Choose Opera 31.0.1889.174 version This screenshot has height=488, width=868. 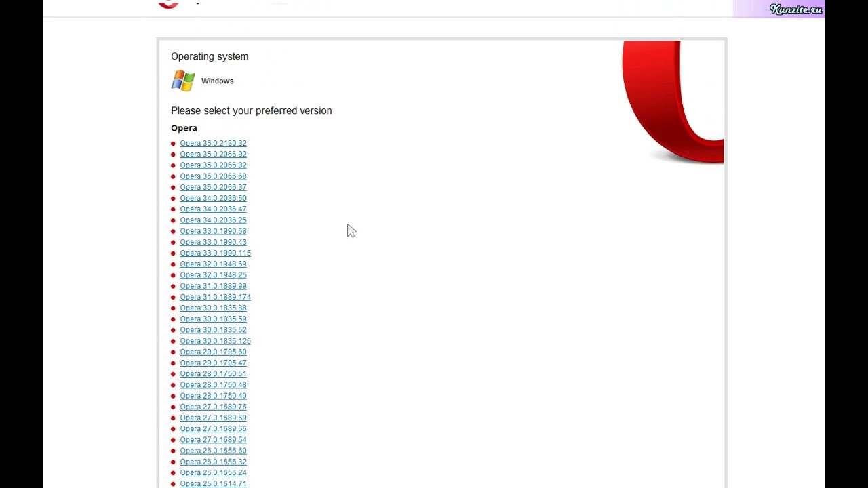pyautogui.click(x=215, y=297)
